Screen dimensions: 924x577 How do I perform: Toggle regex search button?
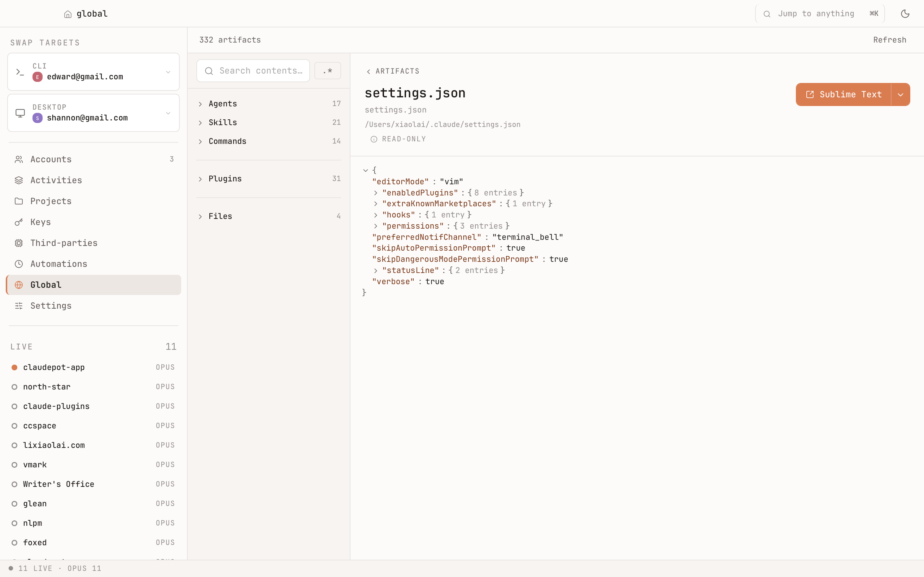[327, 71]
